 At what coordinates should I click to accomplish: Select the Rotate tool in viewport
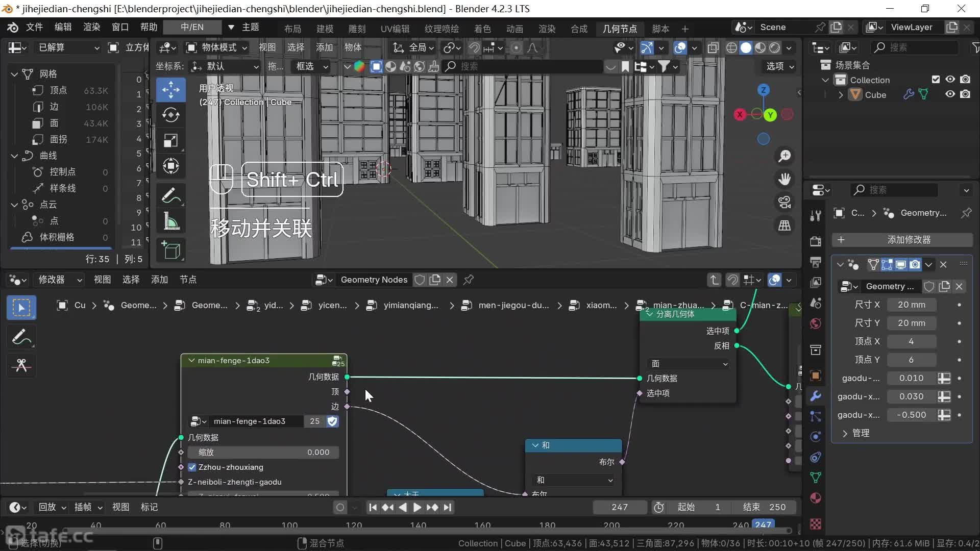tap(170, 115)
